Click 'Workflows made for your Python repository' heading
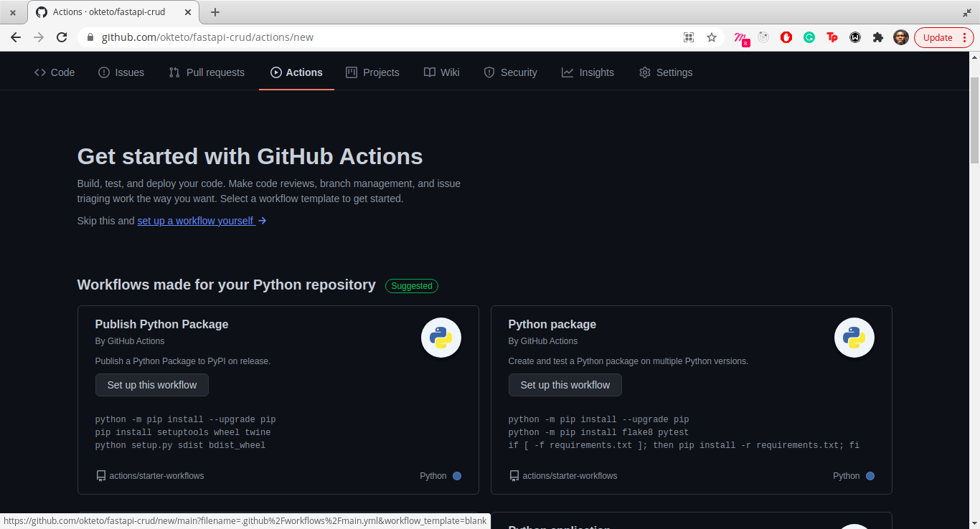 227,285
